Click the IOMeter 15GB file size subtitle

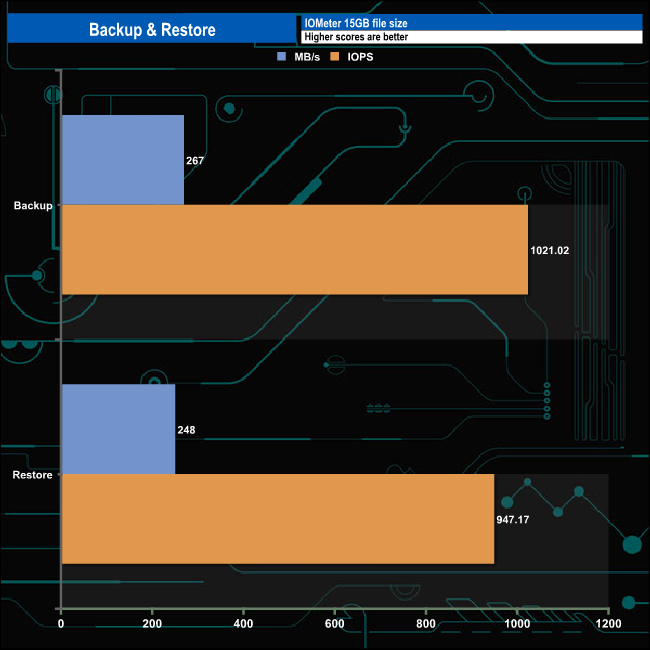(356, 23)
